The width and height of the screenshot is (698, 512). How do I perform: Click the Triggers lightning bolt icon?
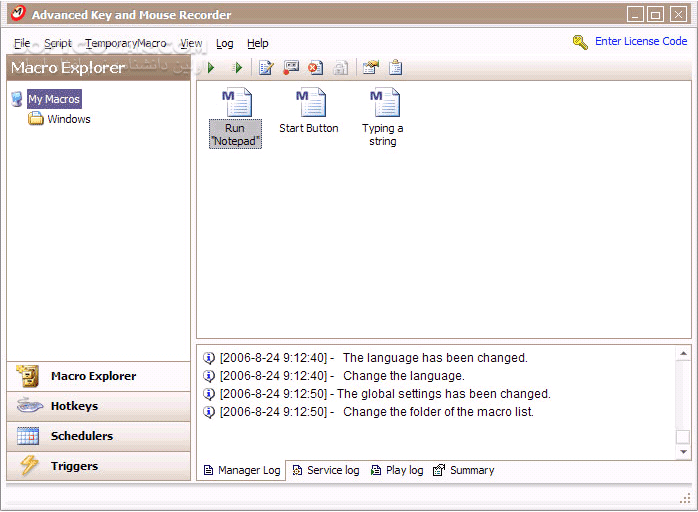tap(29, 466)
